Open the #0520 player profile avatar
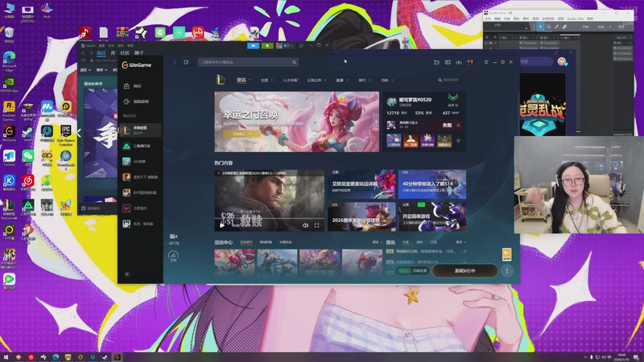Viewport: 644px width, 362px height. point(391,101)
